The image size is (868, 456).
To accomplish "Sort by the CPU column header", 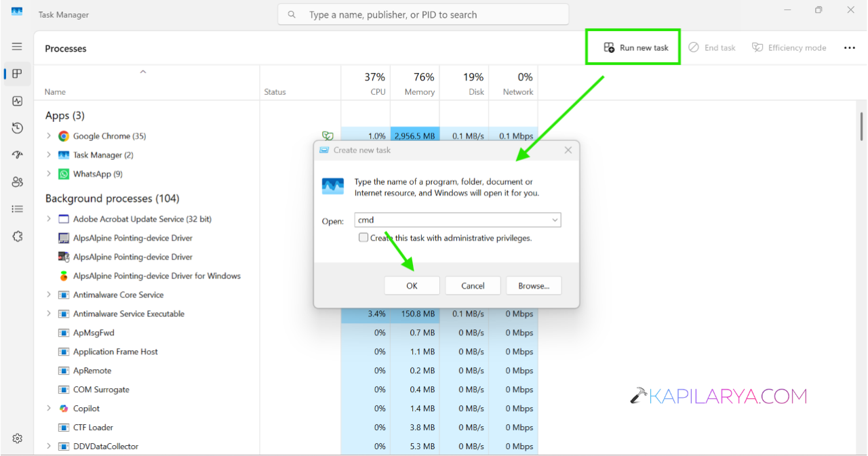I will (366, 83).
